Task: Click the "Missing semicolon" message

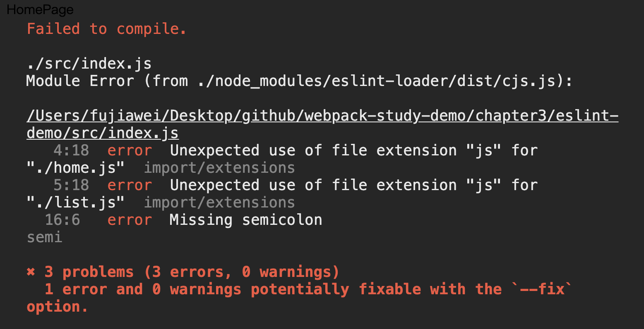Action: [x=246, y=220]
